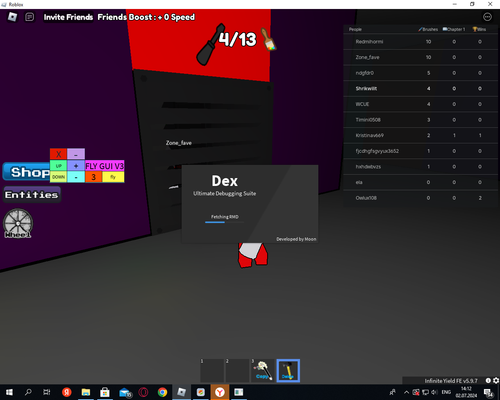Select empty hotbar slot 1

[x=212, y=370]
